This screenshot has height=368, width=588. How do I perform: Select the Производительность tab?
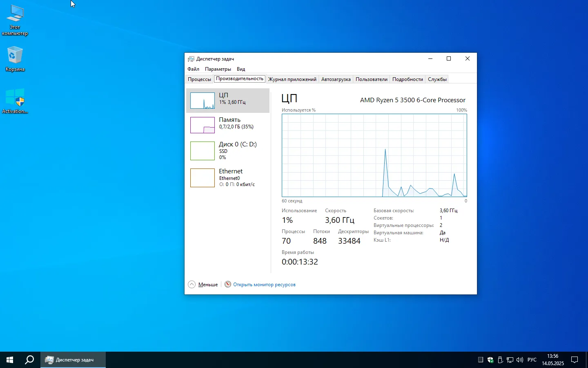coord(240,79)
